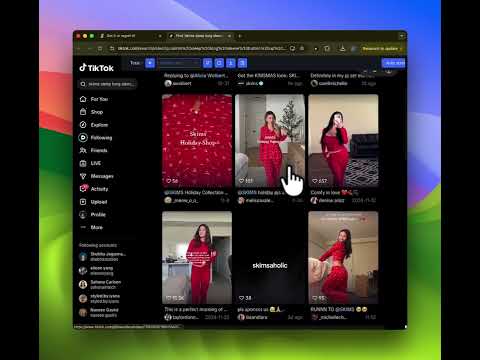Click the blue button at toolbar right end
This screenshot has width=480, height=360.
394,63
